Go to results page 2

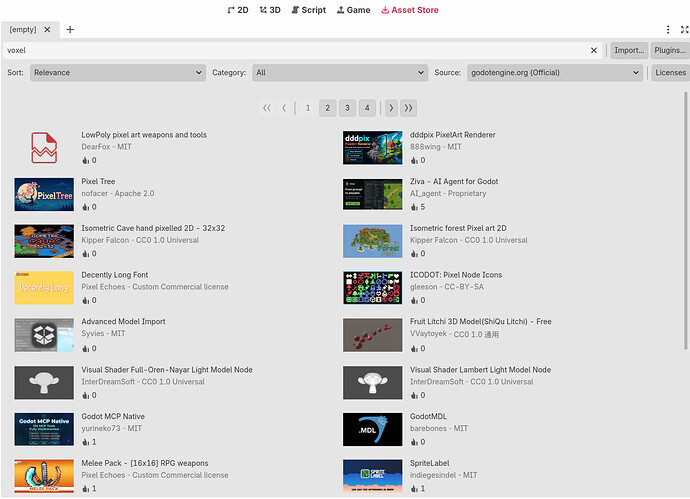pyautogui.click(x=327, y=108)
